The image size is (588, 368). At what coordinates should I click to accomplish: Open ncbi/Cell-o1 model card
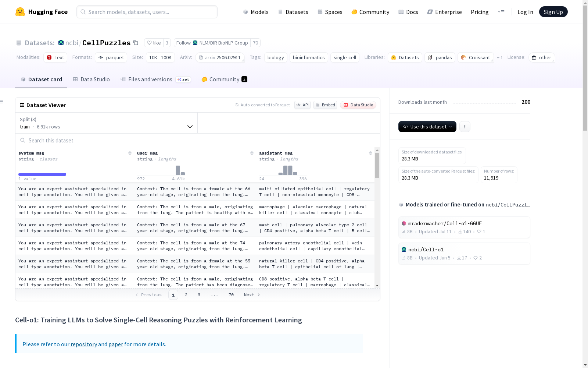464,254
